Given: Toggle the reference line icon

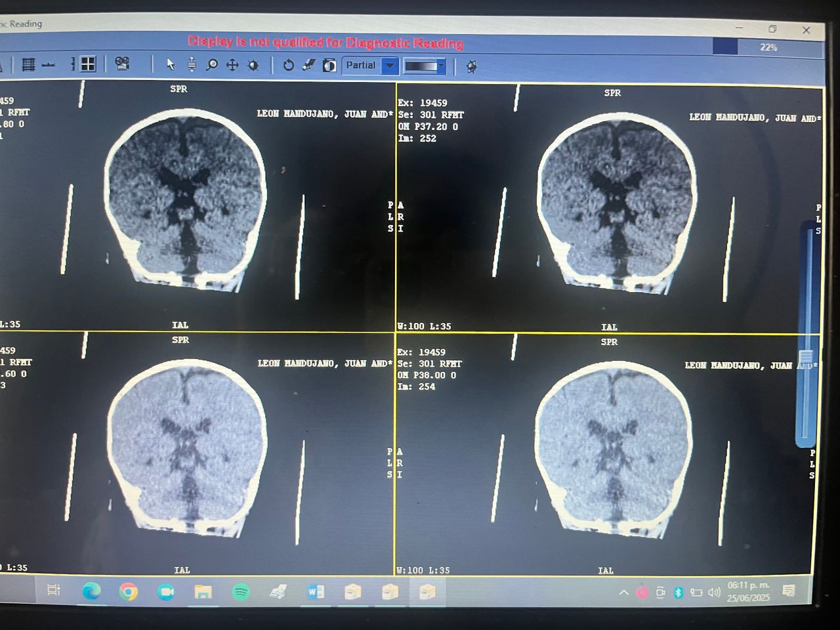Looking at the screenshot, I should [x=49, y=65].
